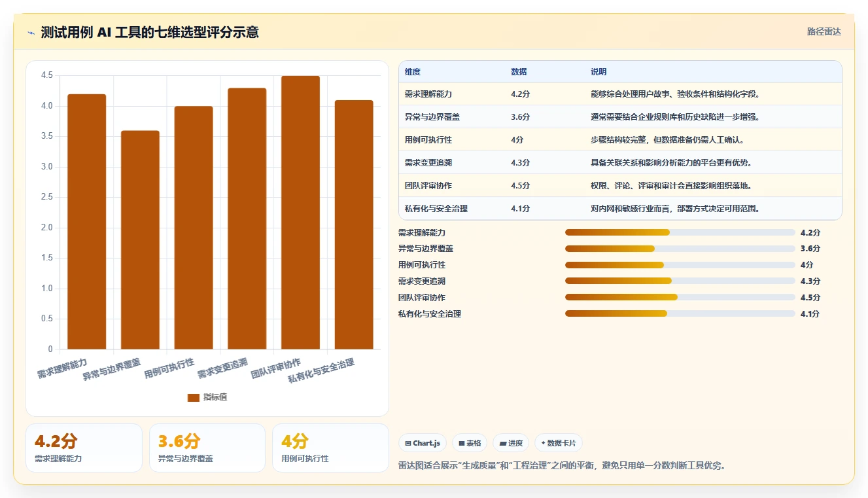Select the 进度 chip
The height and width of the screenshot is (498, 868).
(511, 443)
